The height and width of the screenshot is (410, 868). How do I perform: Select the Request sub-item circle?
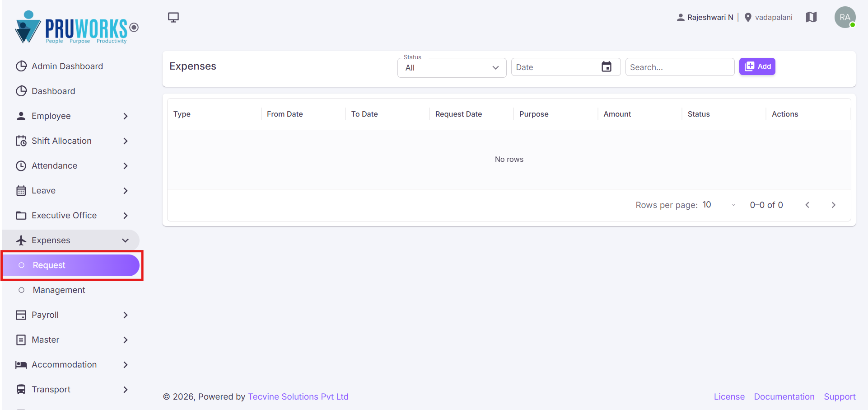click(21, 265)
